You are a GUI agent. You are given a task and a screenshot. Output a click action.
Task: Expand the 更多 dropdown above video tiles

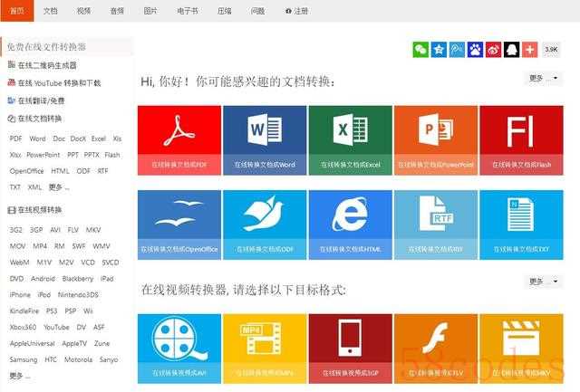click(544, 282)
